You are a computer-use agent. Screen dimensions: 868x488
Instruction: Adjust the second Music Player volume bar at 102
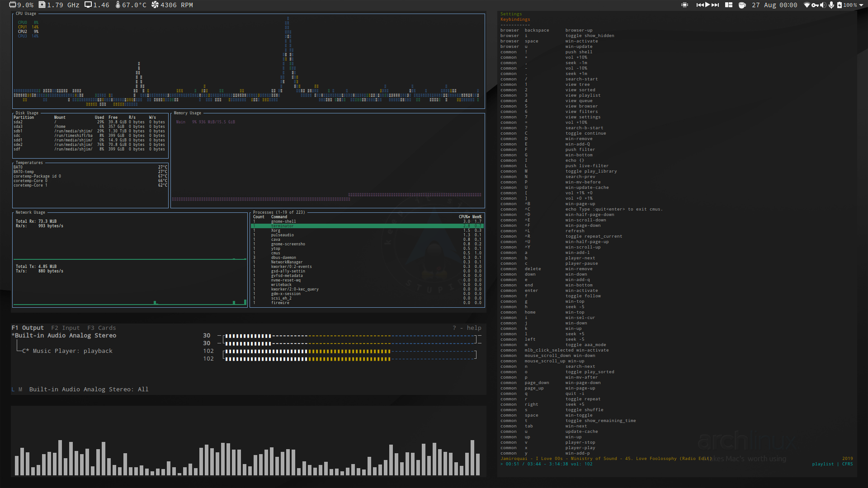[x=350, y=359]
